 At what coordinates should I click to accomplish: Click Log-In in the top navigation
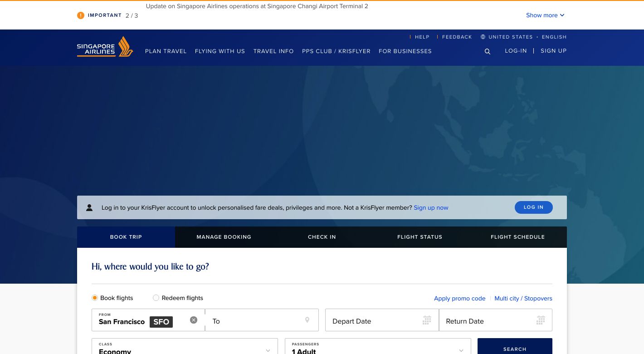pos(516,51)
